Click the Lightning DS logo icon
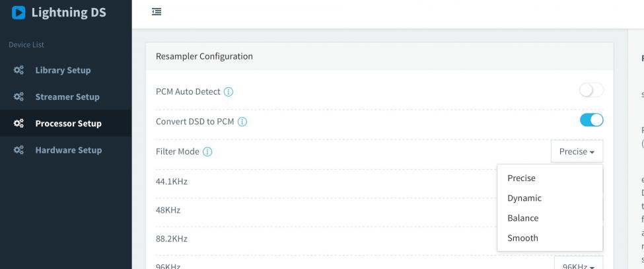This screenshot has width=644, height=269. point(19,13)
